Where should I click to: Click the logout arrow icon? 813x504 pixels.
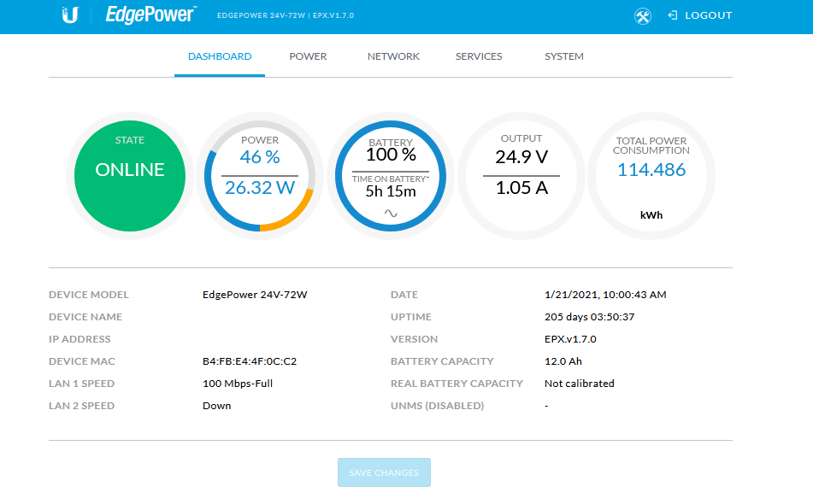coord(673,15)
